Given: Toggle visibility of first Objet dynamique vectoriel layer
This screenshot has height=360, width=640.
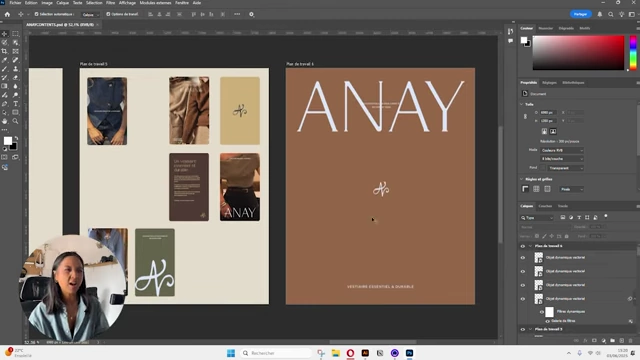Looking at the screenshot, I should [x=522, y=258].
